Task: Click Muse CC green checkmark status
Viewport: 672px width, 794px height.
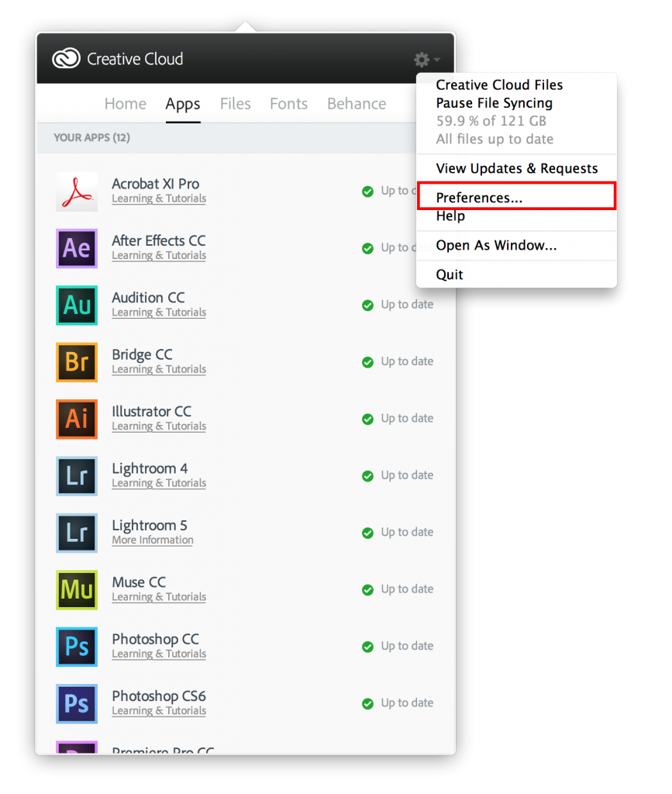Action: [368, 590]
